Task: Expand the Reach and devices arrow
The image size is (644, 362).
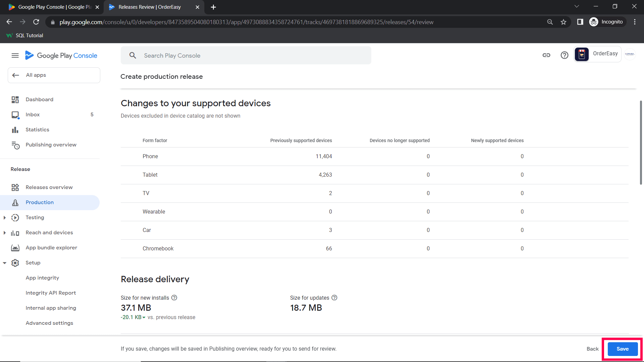Action: (x=5, y=233)
